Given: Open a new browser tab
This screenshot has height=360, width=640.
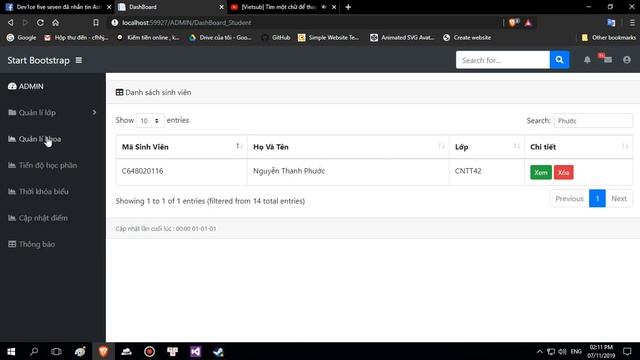Looking at the screenshot, I should click(348, 7).
